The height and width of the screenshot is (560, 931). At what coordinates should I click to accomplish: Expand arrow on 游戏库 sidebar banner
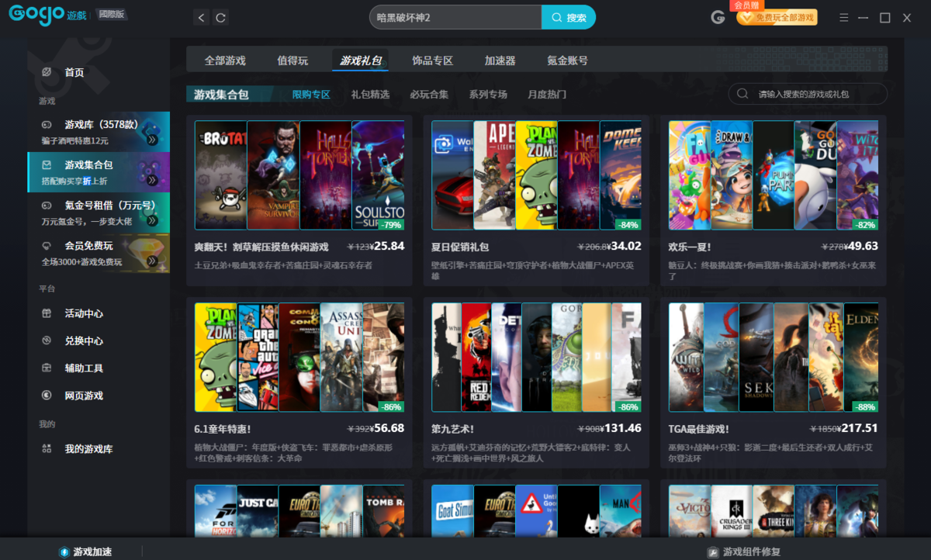pyautogui.click(x=152, y=140)
